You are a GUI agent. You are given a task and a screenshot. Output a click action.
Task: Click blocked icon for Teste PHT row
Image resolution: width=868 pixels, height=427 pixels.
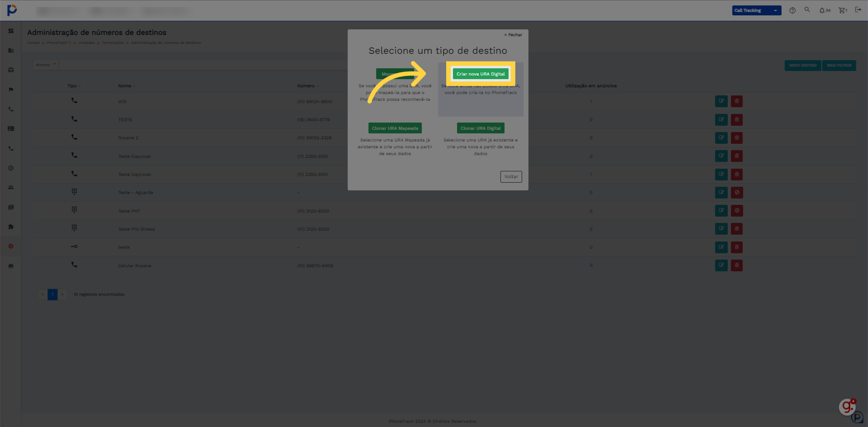point(736,211)
